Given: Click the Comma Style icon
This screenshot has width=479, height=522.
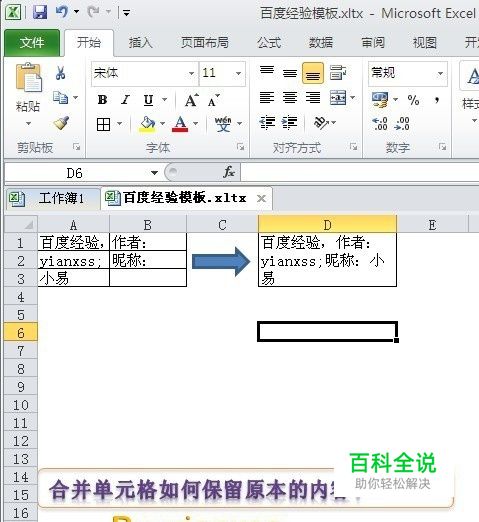Looking at the screenshot, I should (437, 100).
